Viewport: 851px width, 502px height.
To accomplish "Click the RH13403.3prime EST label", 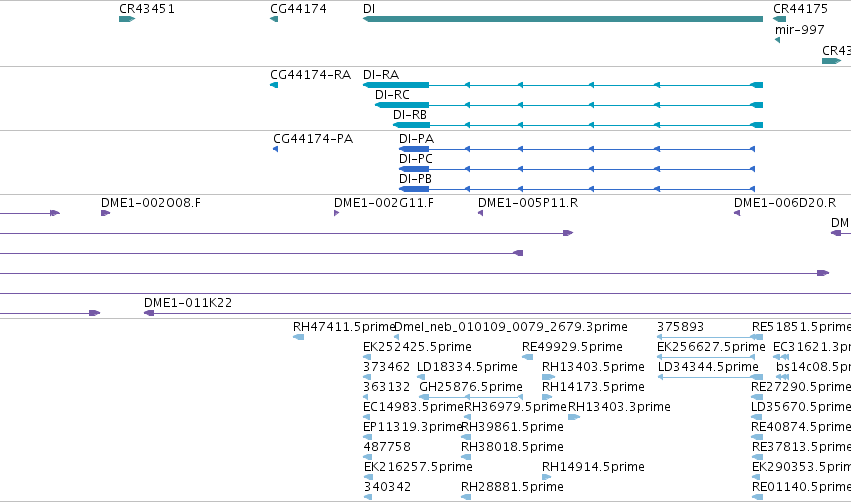I will tap(619, 406).
